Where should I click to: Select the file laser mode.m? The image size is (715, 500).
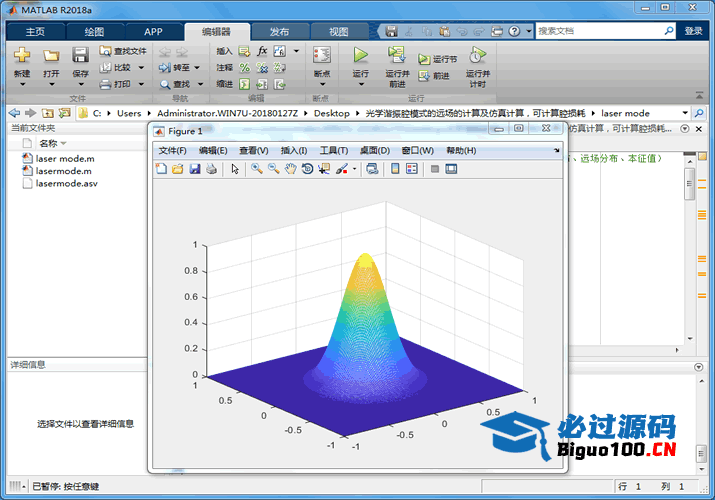pos(65,159)
